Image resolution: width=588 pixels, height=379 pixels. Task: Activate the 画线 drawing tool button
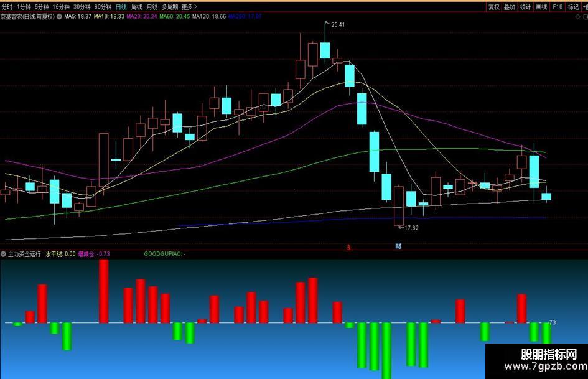tap(541, 7)
